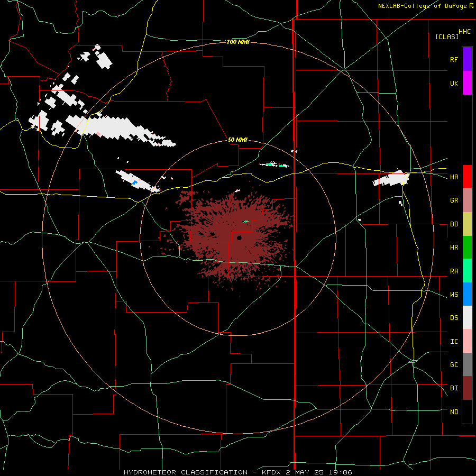Click the 'GR' legend label
476x476 pixels.
[454, 200]
